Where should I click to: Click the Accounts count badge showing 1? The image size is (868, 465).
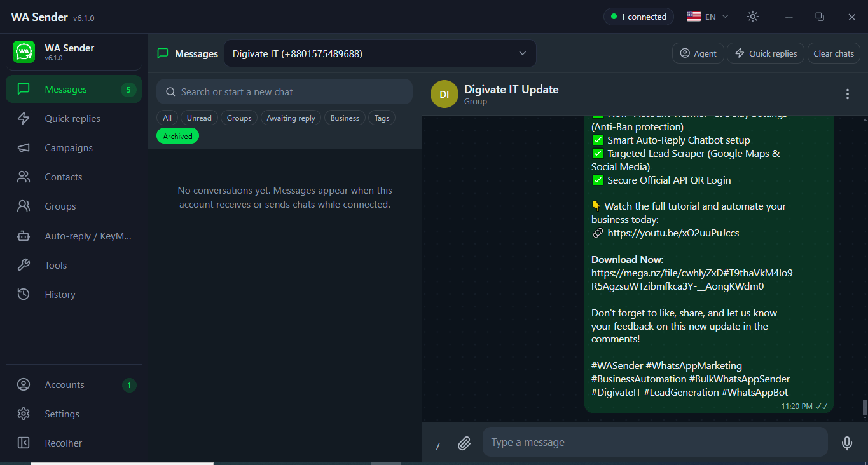click(x=129, y=385)
